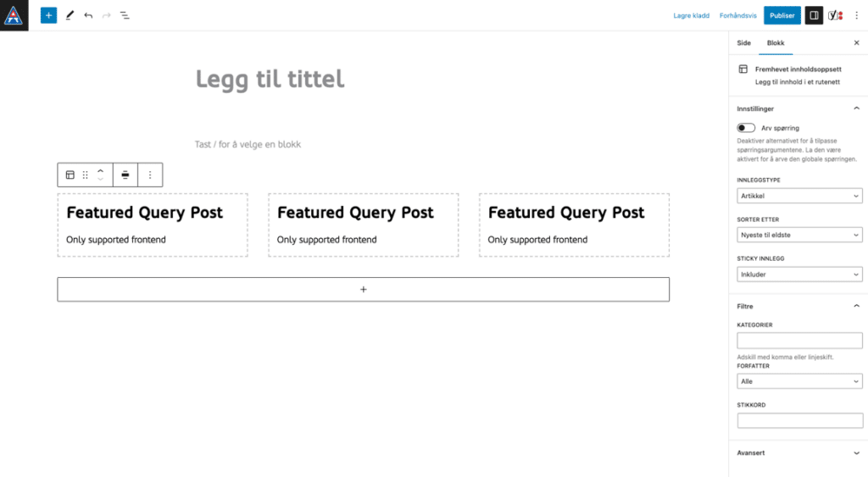Click the Lagre kladd link

(x=691, y=15)
